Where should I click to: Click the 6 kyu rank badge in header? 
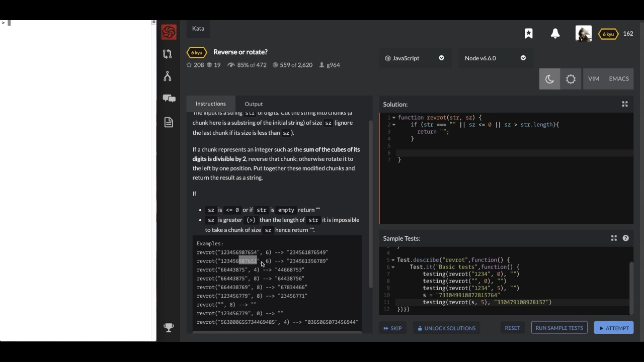pos(608,34)
